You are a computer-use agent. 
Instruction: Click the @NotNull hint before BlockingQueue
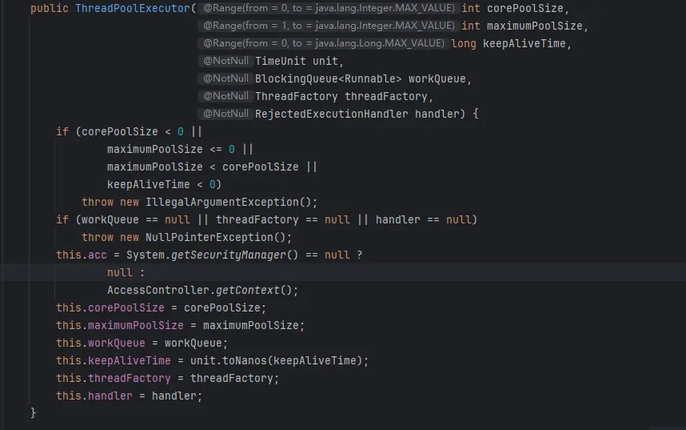pyautogui.click(x=225, y=79)
